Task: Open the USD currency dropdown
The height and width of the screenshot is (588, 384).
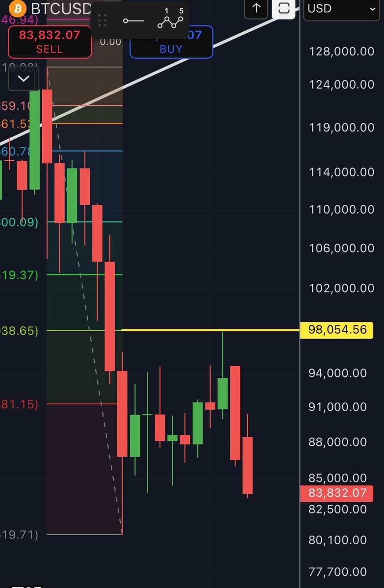Action: click(342, 8)
